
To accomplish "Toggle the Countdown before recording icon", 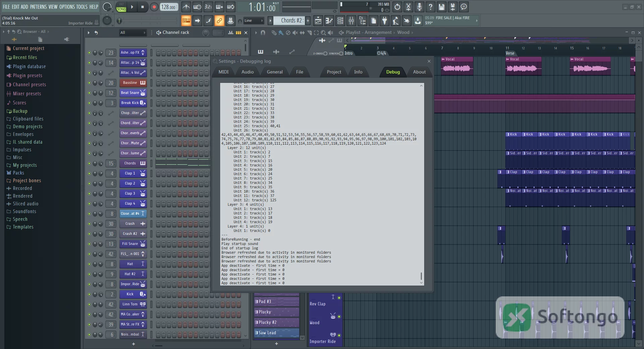I will [208, 7].
